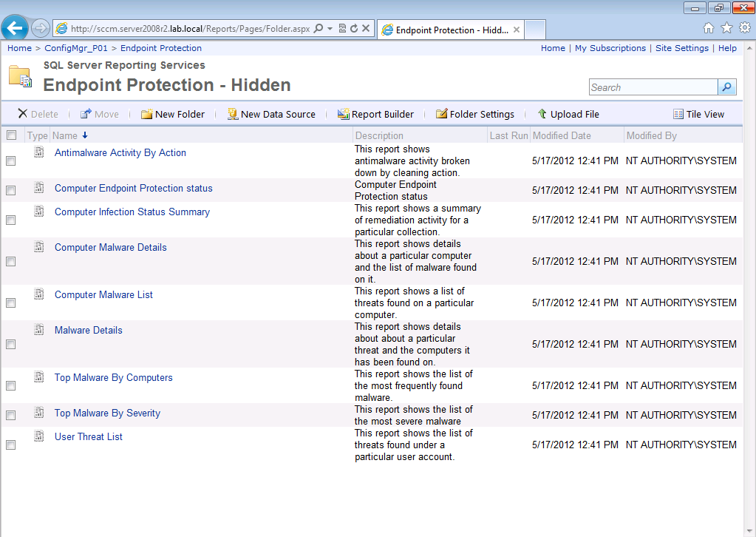Screen dimensions: 756x537
Task: Click Home link in top-right menu
Action: click(553, 48)
